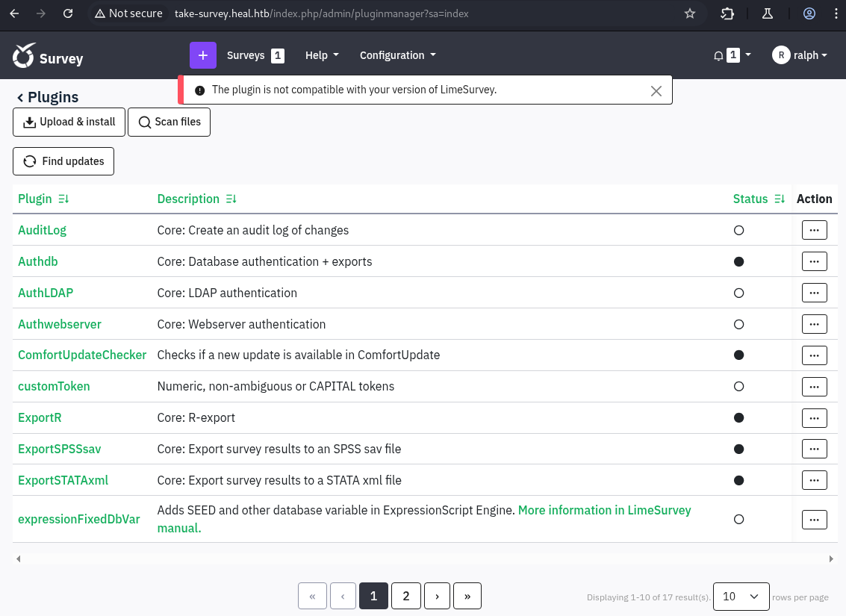Viewport: 846px width, 616px height.
Task: Expand the Configuration menu
Action: click(x=397, y=55)
